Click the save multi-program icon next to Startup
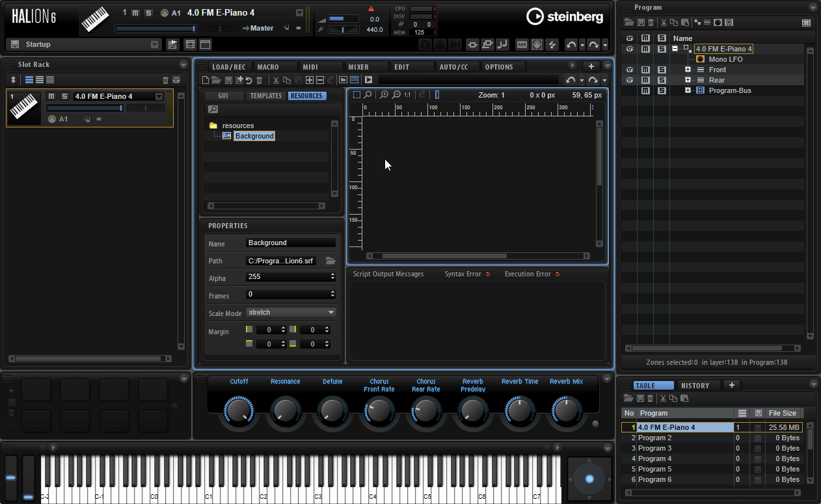The height and width of the screenshot is (504, 821). point(14,44)
